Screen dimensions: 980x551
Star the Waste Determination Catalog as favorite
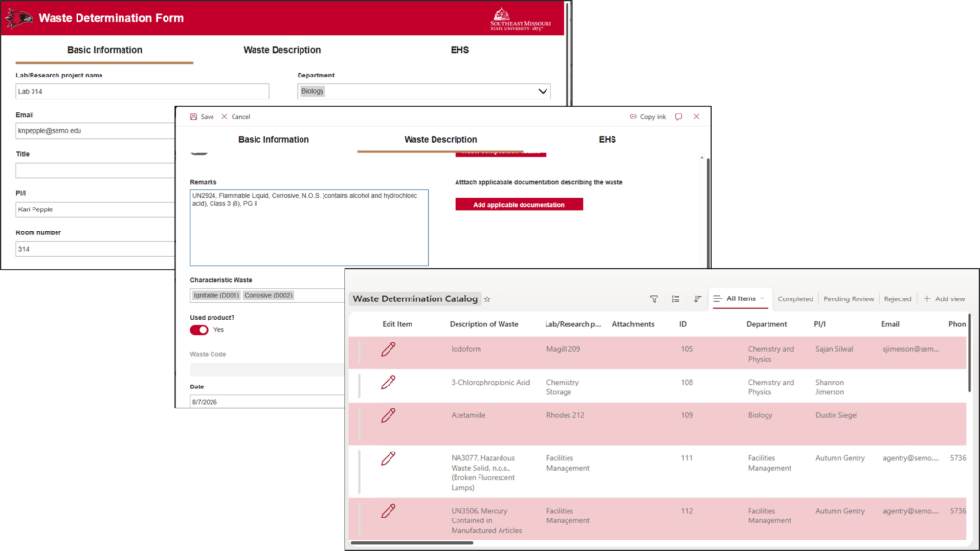tap(487, 299)
